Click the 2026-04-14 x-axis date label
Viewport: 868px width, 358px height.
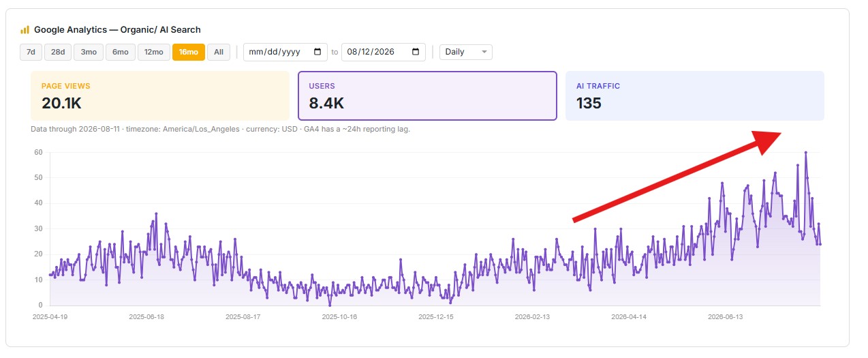pos(629,317)
